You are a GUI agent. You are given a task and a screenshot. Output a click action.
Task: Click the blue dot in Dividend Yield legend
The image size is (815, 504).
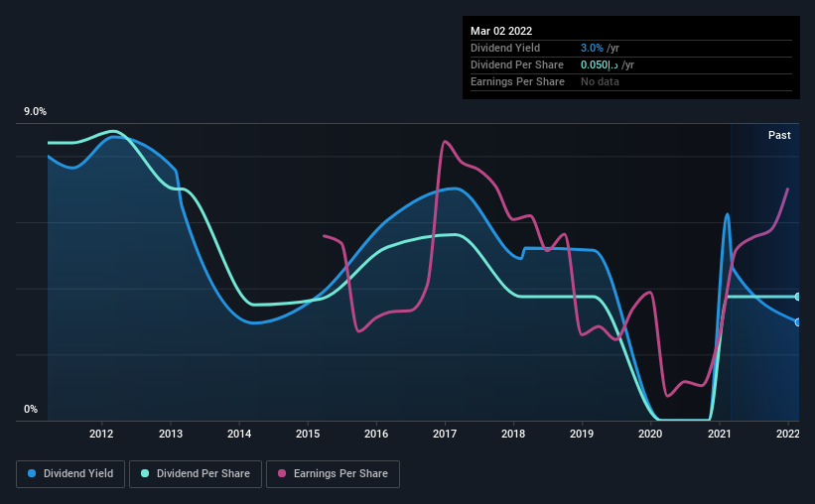[x=32, y=473]
